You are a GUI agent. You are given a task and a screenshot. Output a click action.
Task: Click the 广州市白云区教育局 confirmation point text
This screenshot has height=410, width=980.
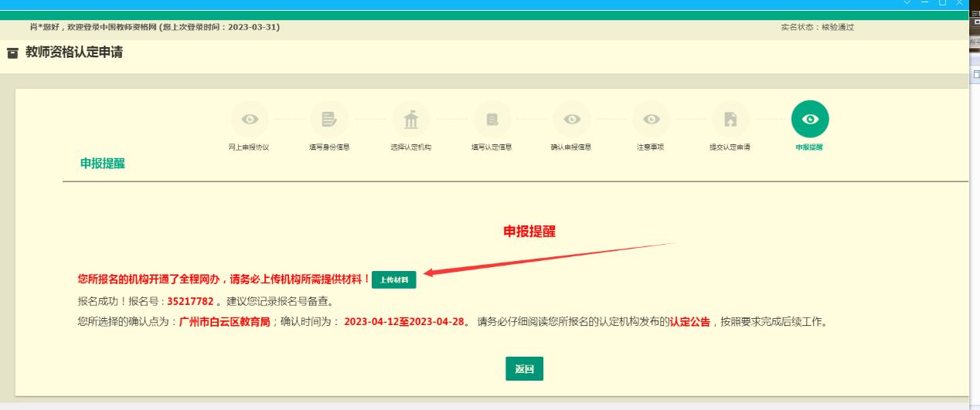tap(224, 322)
